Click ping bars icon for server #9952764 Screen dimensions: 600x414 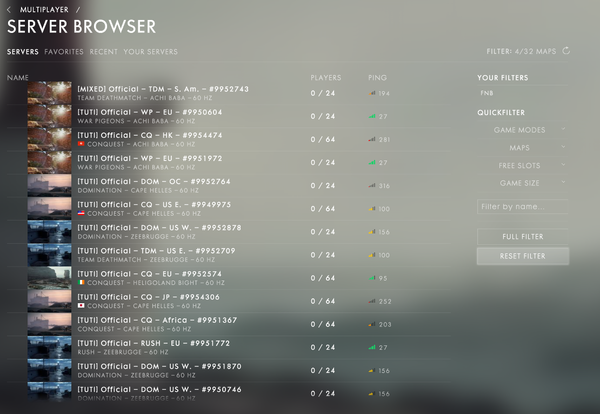click(372, 186)
